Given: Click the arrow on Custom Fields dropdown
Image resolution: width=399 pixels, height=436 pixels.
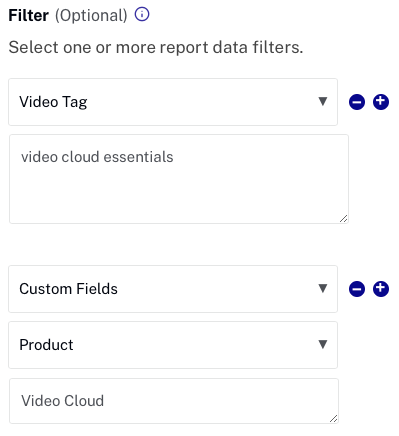Looking at the screenshot, I should pos(323,288).
